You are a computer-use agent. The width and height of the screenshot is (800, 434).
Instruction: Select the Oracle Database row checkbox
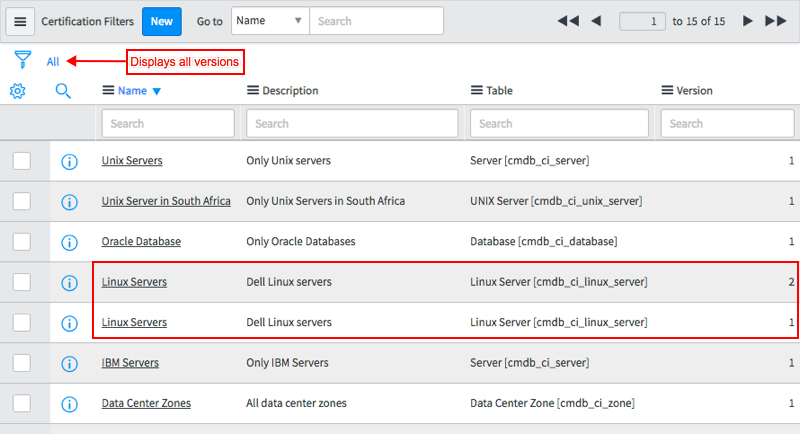click(x=21, y=241)
